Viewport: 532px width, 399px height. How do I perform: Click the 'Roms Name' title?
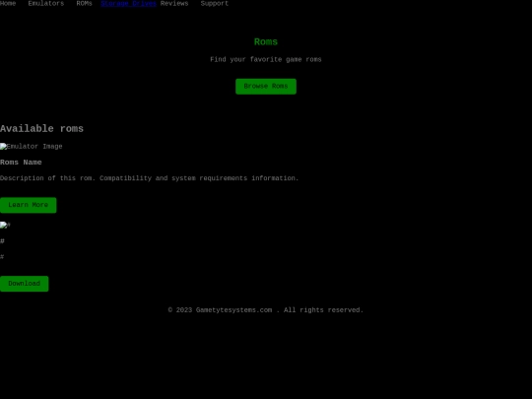pyautogui.click(x=21, y=163)
